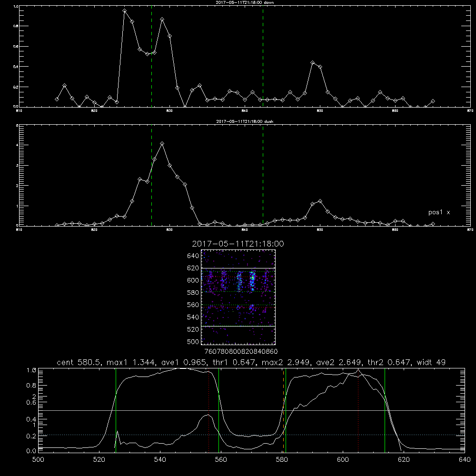Click the highest diamond marker in dawn plot
The height and width of the screenshot is (476, 476).
(x=124, y=11)
